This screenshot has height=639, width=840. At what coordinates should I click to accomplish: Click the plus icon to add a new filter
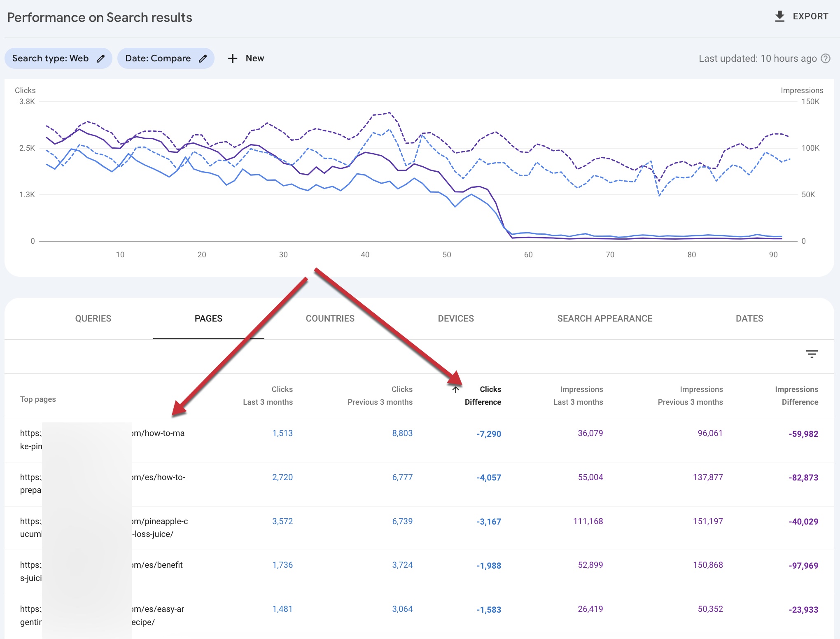click(x=233, y=58)
